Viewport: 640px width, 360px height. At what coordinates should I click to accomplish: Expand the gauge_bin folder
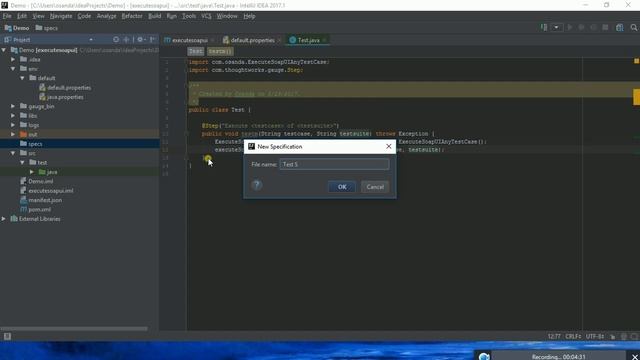pos(13,106)
